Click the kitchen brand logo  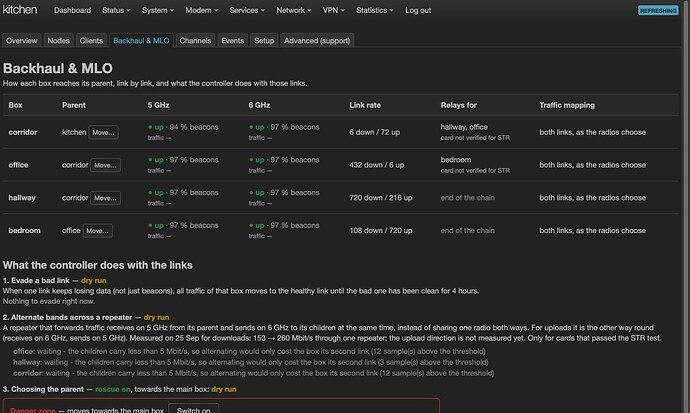[x=20, y=10]
